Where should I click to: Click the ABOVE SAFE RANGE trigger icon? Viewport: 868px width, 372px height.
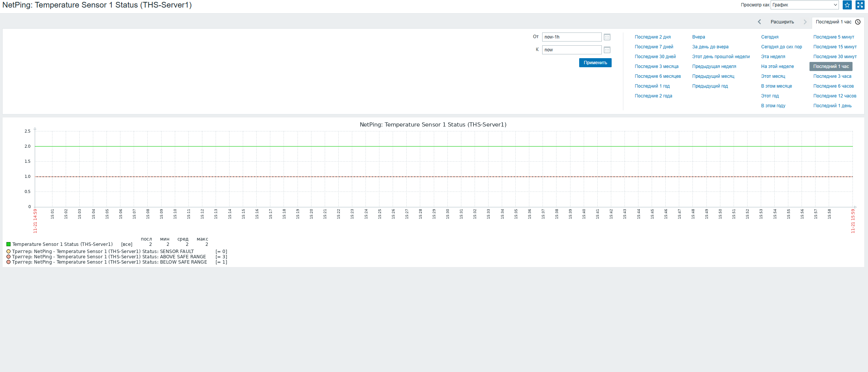8,257
